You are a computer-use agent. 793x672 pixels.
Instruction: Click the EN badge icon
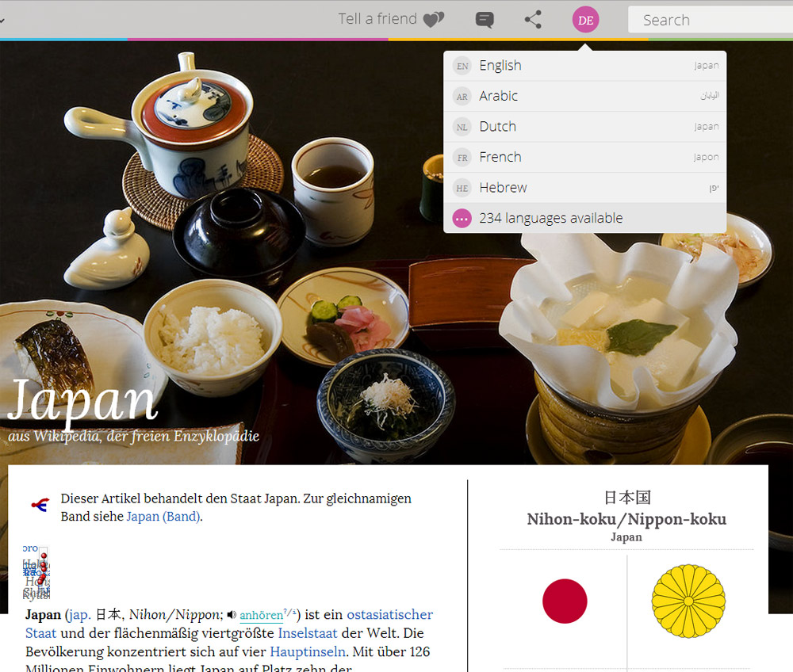pyautogui.click(x=462, y=66)
